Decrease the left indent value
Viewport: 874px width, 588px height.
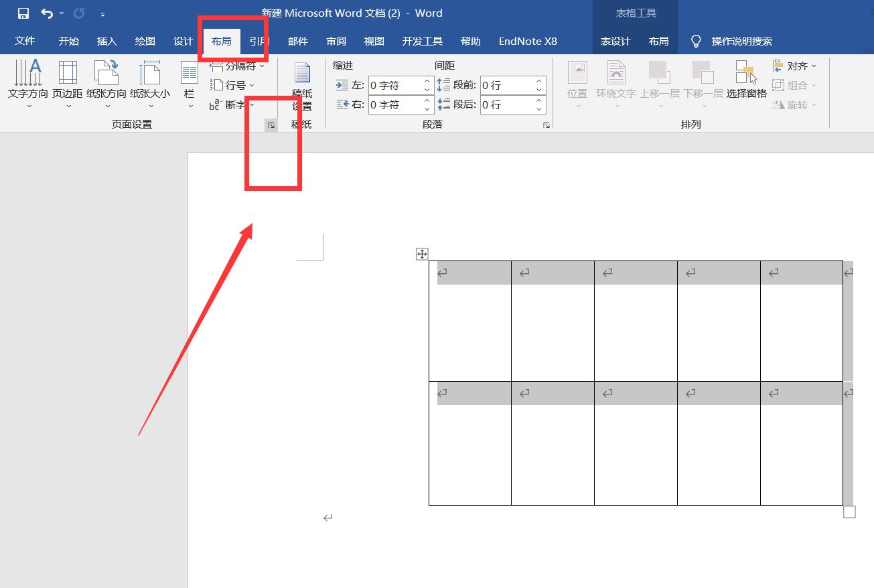tap(427, 90)
